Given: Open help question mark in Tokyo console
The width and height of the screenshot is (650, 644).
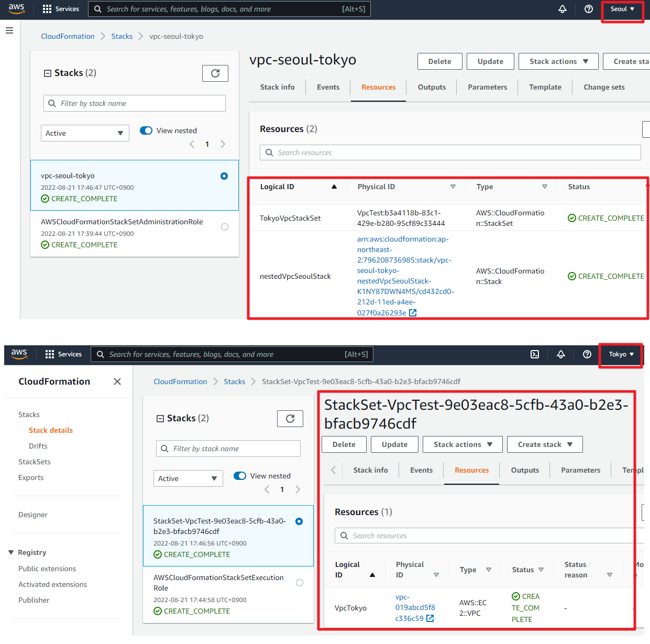Looking at the screenshot, I should click(x=587, y=354).
